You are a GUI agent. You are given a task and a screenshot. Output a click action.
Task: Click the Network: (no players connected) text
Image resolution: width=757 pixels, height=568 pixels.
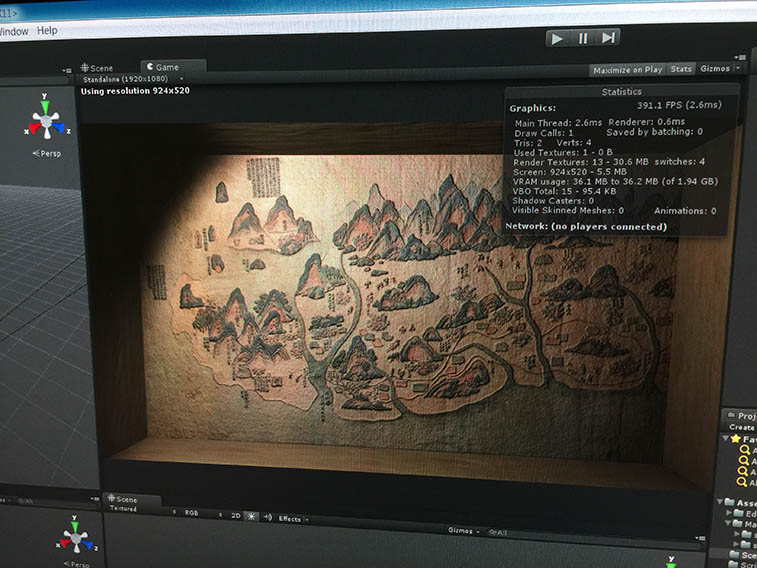point(586,226)
